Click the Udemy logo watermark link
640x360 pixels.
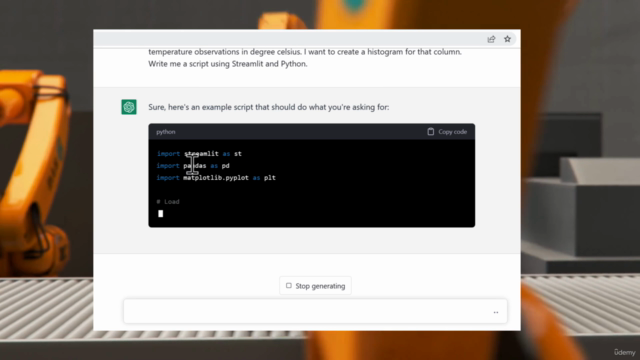(x=624, y=352)
